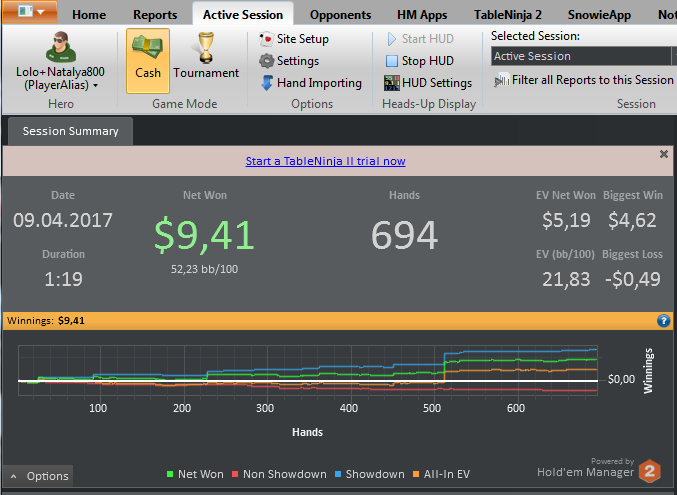Open Hand Importing options
The height and width of the screenshot is (495, 677).
pos(311,83)
